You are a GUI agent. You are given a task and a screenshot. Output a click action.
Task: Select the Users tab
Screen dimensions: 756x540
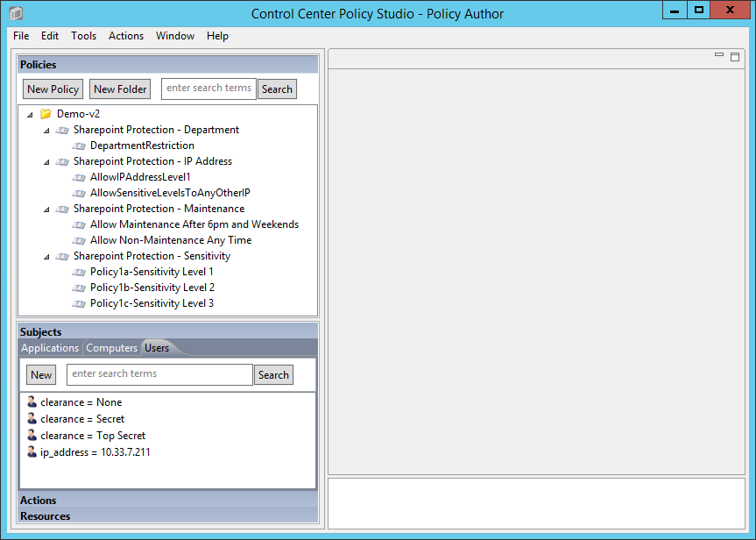pos(157,348)
